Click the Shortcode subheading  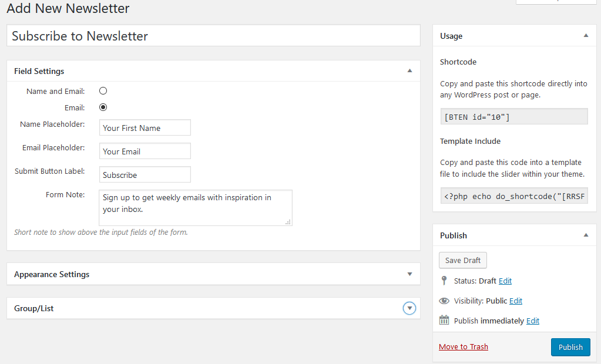[458, 62]
